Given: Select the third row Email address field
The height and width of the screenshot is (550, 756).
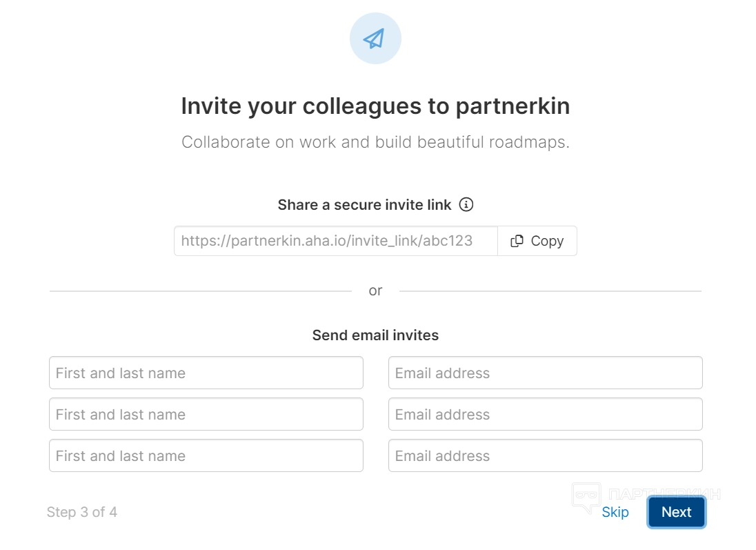Looking at the screenshot, I should 545,455.
